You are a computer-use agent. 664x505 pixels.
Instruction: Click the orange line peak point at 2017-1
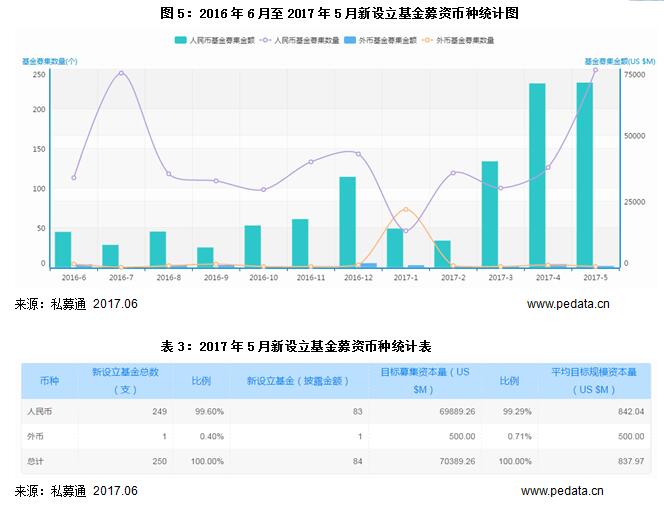point(406,210)
